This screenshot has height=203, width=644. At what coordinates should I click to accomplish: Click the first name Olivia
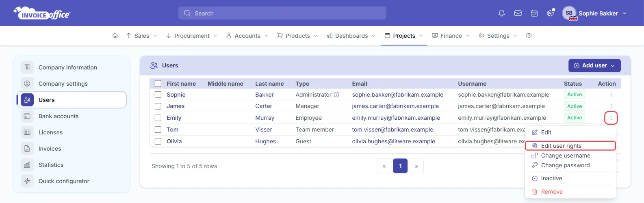click(x=174, y=141)
